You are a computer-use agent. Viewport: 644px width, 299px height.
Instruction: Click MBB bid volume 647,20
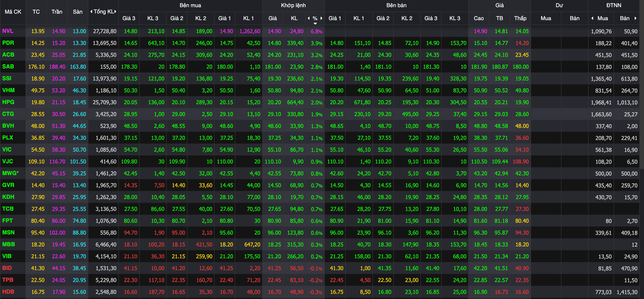click(252, 244)
